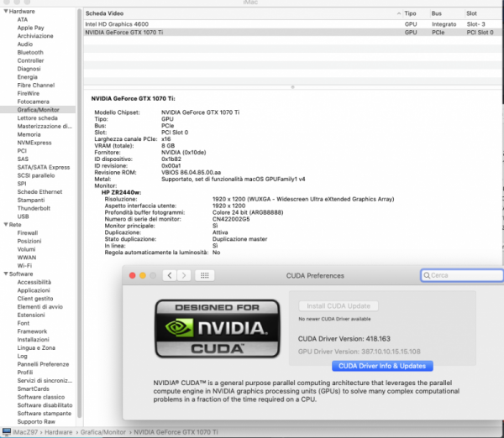Select Firewall under Rete
Image resolution: width=504 pixels, height=438 pixels.
[x=28, y=232]
